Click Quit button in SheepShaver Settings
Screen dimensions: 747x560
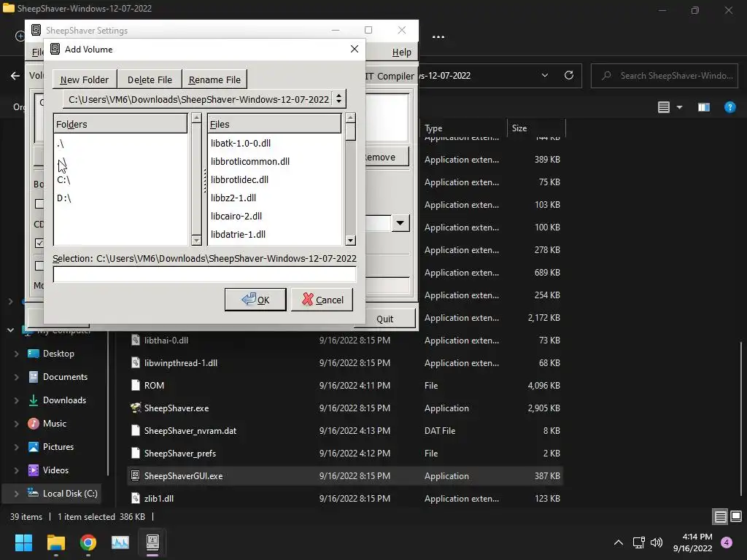coord(385,319)
